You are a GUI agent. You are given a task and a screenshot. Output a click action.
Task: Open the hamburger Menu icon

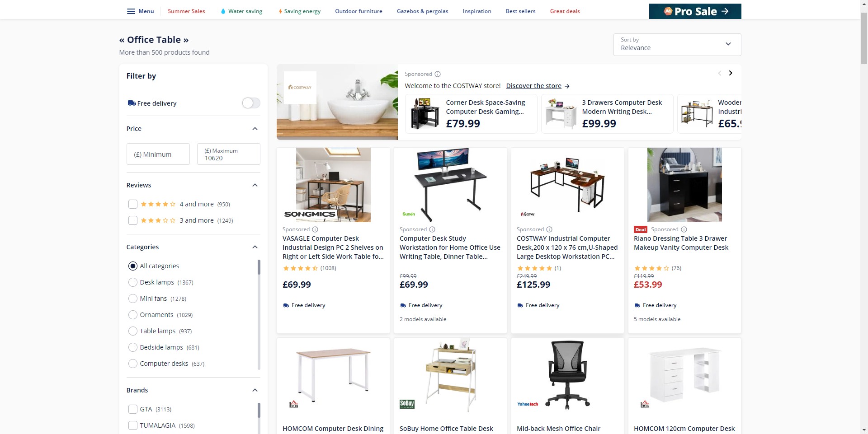[131, 11]
